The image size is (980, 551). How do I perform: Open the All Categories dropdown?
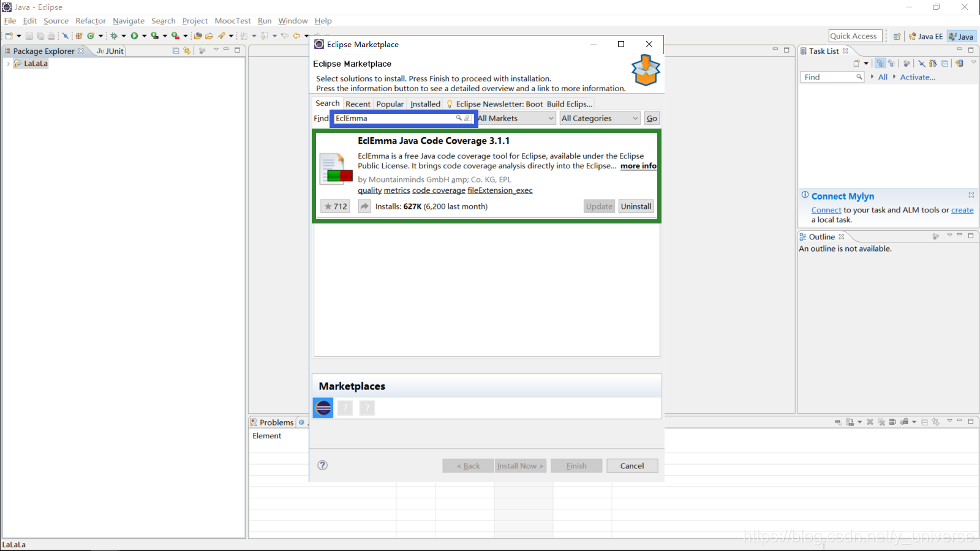(x=600, y=118)
